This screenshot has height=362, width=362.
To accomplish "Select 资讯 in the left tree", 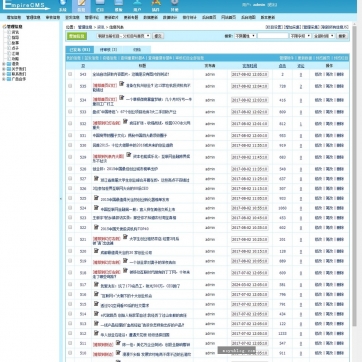I will tap(16, 32).
